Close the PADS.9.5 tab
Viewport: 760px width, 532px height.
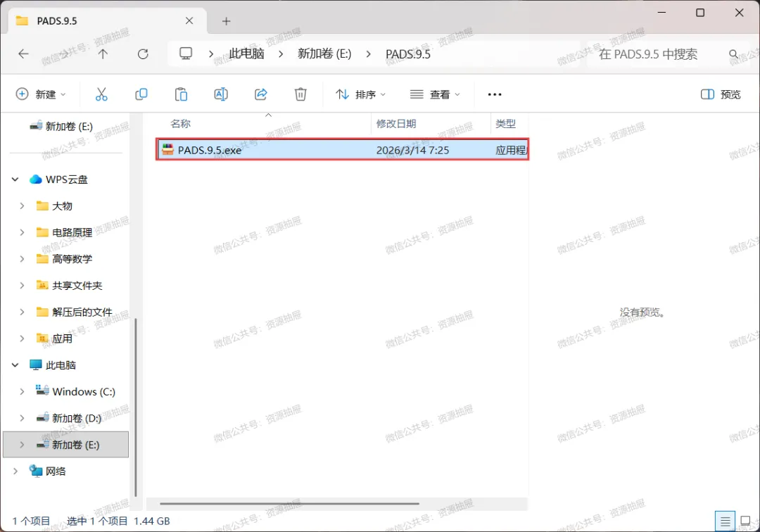coord(189,21)
